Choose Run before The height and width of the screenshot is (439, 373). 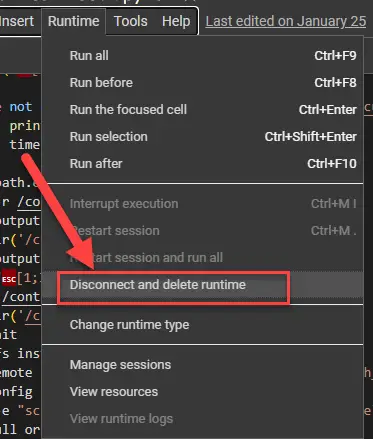202,83
